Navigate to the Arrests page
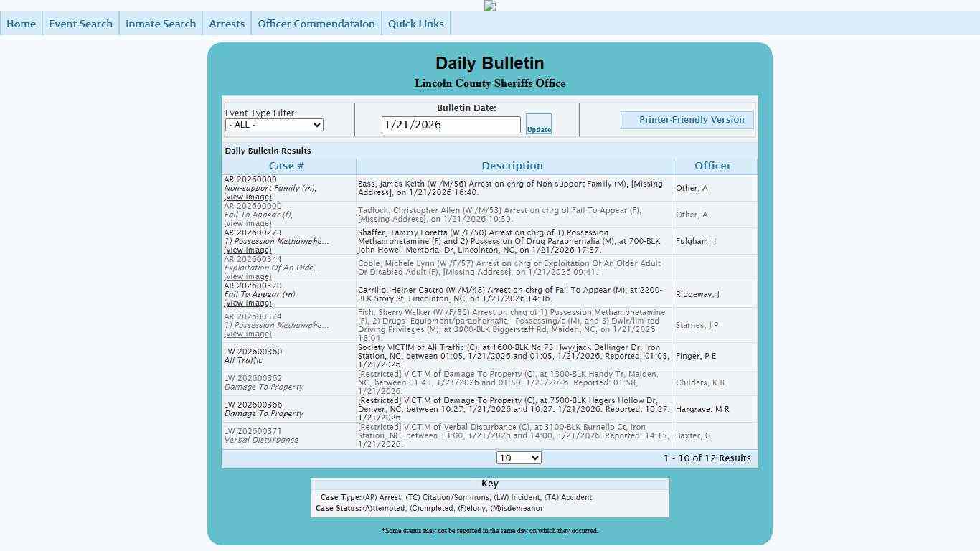Viewport: 980px width, 551px height. (x=227, y=24)
